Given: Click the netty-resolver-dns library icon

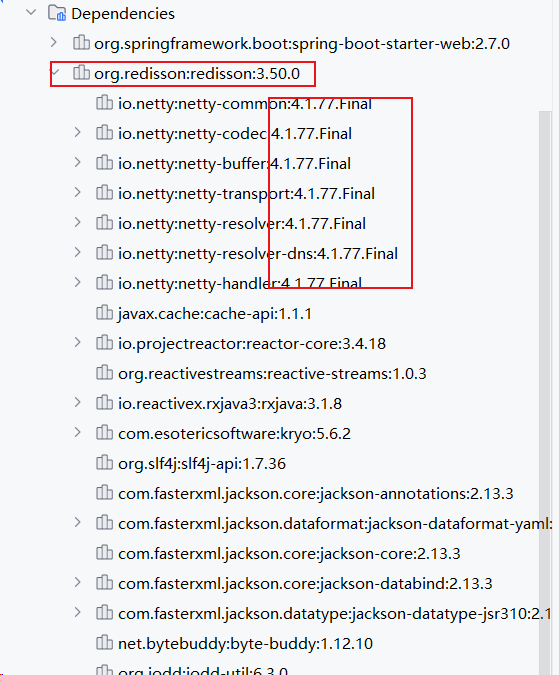Looking at the screenshot, I should tap(104, 253).
